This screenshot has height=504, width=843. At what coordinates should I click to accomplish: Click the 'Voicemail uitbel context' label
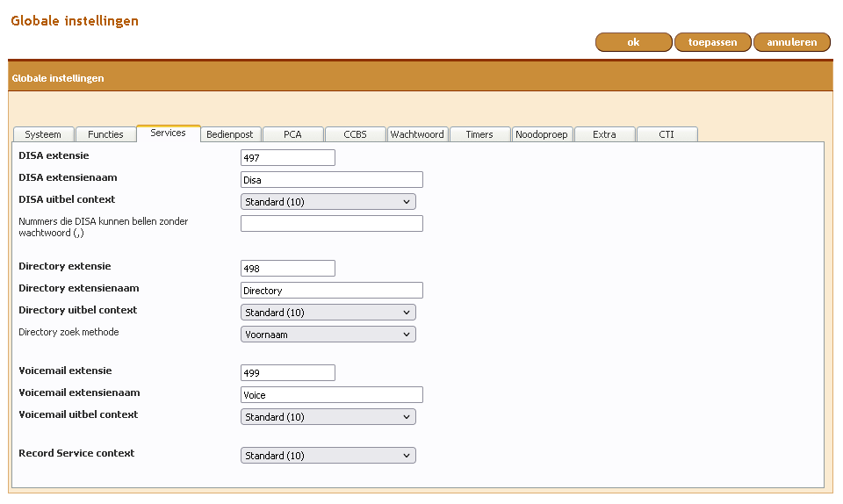click(x=78, y=414)
